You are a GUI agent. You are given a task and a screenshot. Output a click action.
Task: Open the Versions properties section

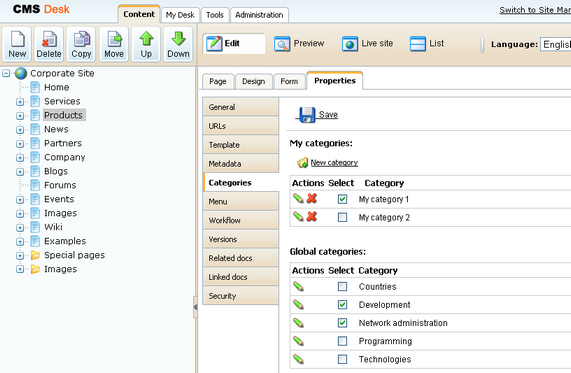[241, 239]
